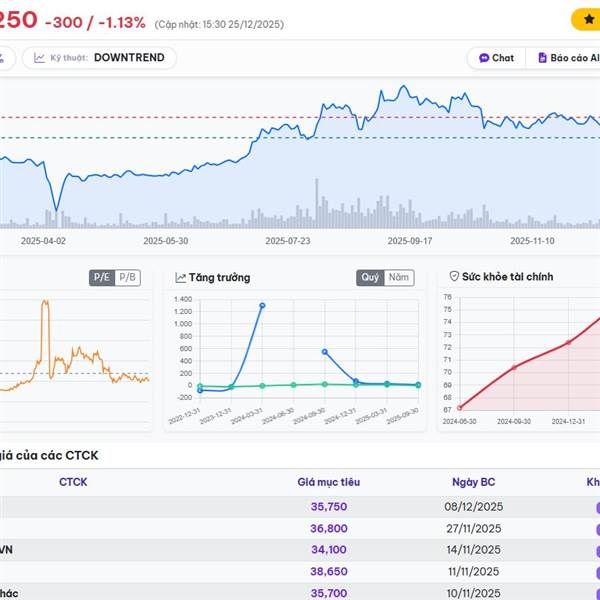Select Năm yearly growth view
The width and height of the screenshot is (600, 600).
[399, 277]
